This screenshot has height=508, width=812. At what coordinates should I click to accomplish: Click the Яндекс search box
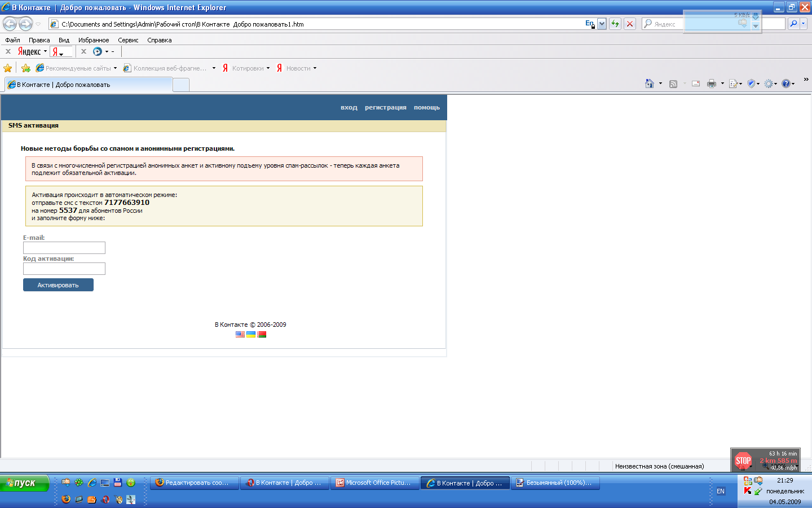pyautogui.click(x=713, y=24)
